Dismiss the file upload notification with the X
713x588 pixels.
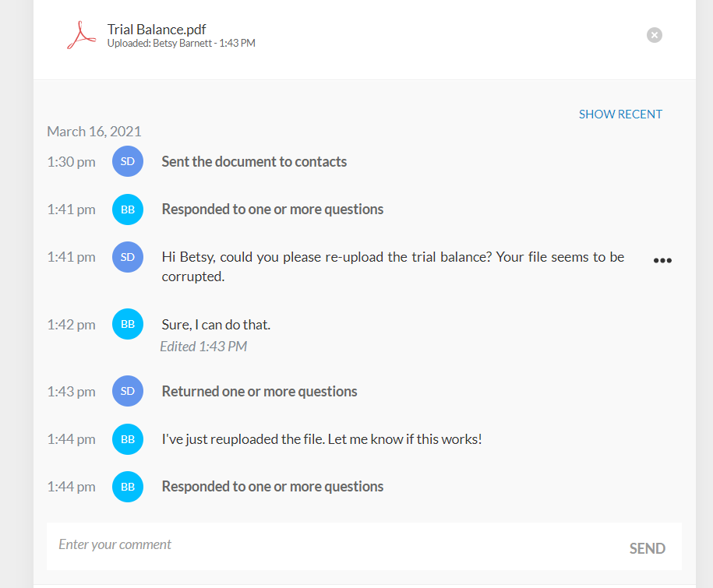pos(654,34)
